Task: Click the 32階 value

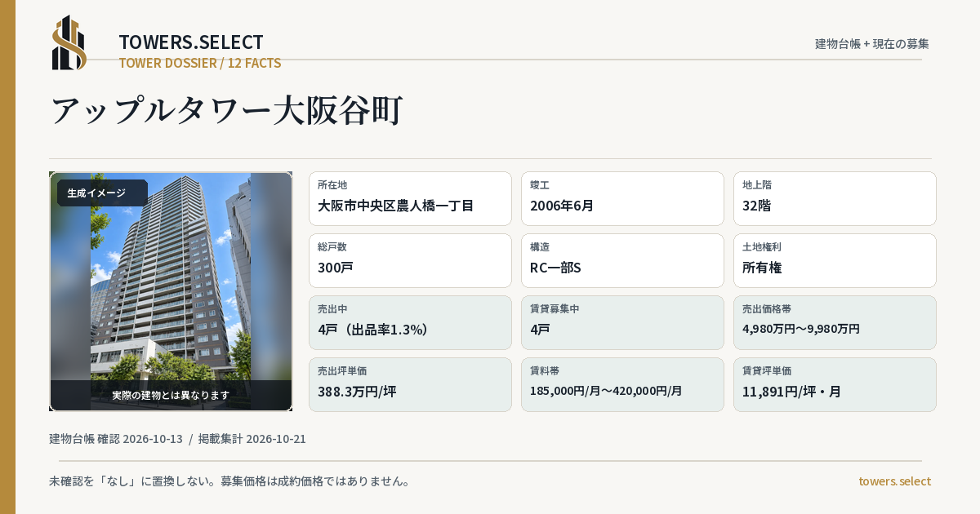Action: click(757, 206)
